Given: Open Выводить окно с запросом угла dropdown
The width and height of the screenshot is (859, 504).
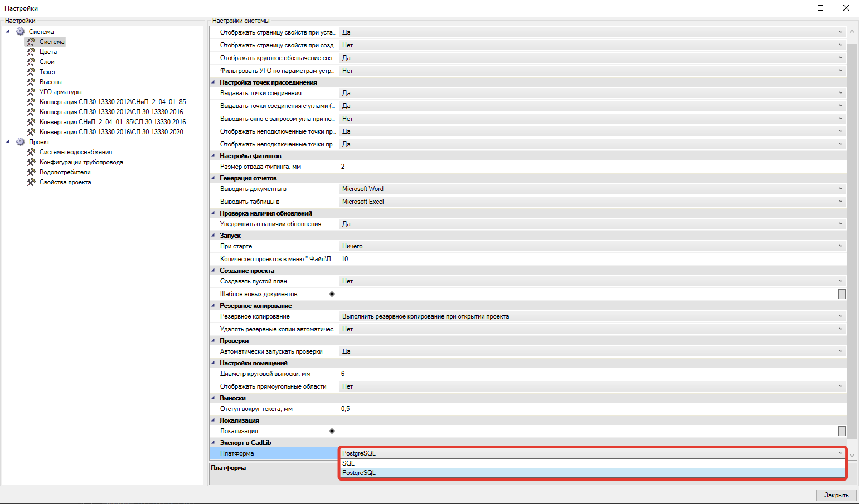Looking at the screenshot, I should pyautogui.click(x=841, y=119).
